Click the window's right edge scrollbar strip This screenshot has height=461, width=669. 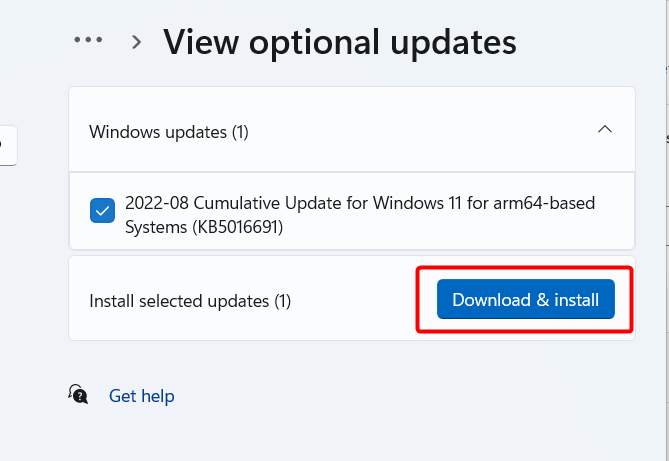click(x=667, y=230)
